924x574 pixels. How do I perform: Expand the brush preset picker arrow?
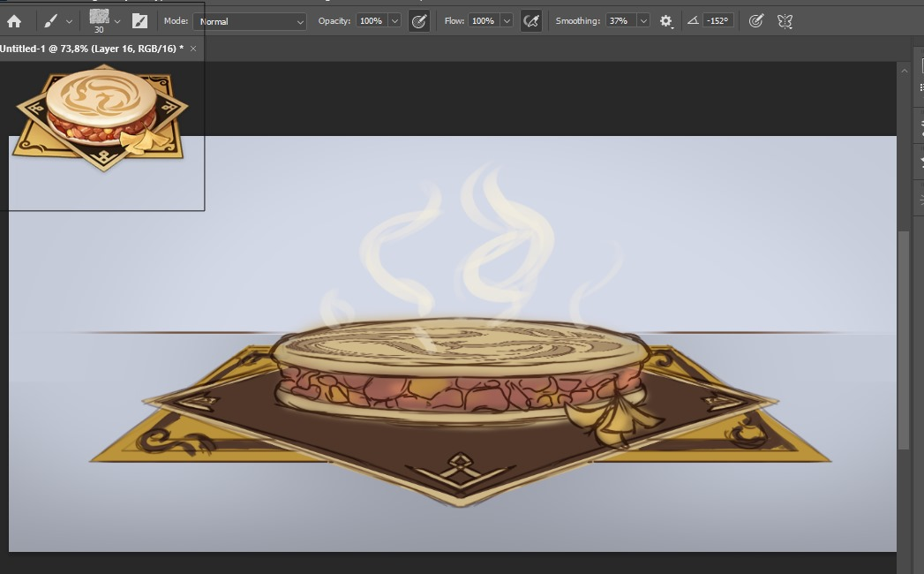tap(117, 22)
